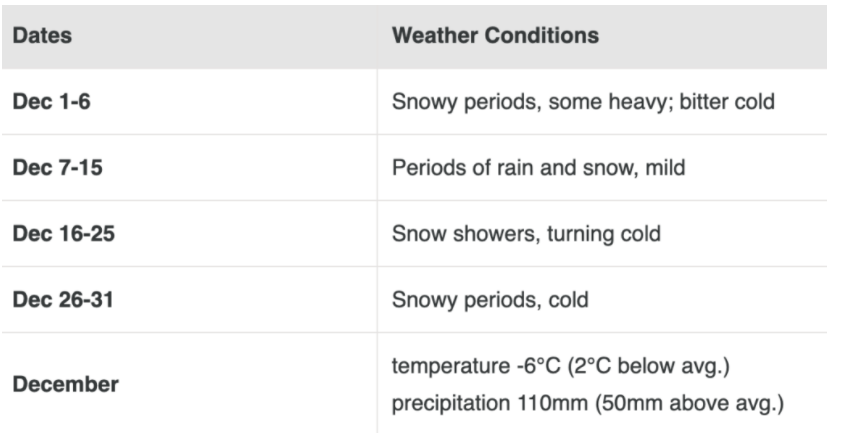The width and height of the screenshot is (842, 433).
Task: Click the Snow showers, turning cold text
Action: [526, 234]
